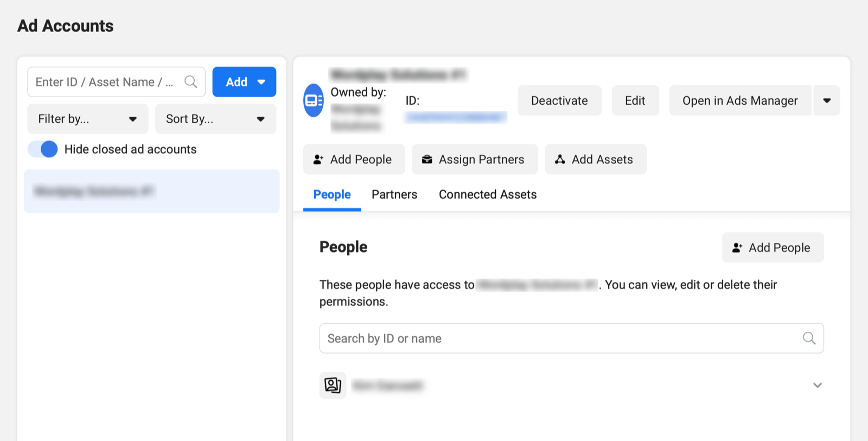Viewport: 868px width, 441px height.
Task: Click Assign Partners button
Action: coord(474,159)
